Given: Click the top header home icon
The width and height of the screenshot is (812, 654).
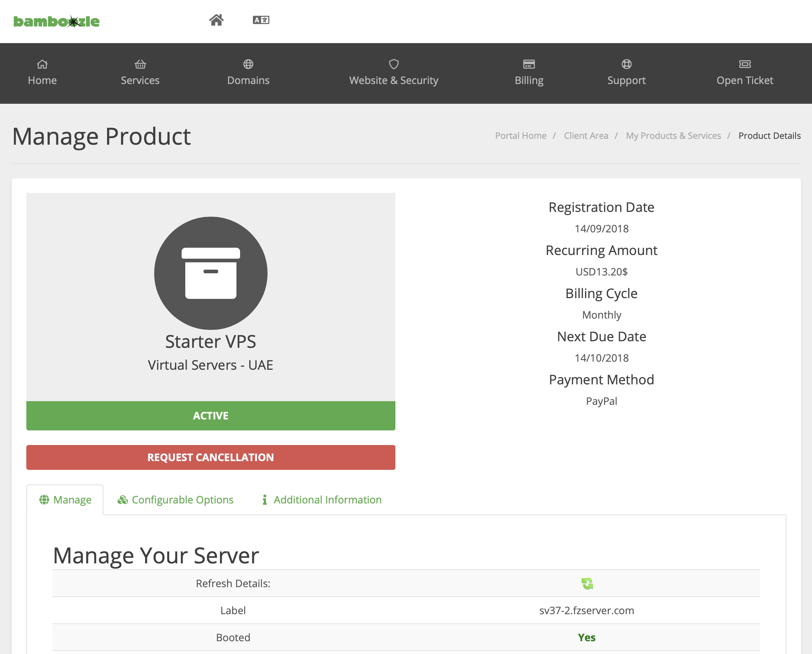Looking at the screenshot, I should [216, 20].
